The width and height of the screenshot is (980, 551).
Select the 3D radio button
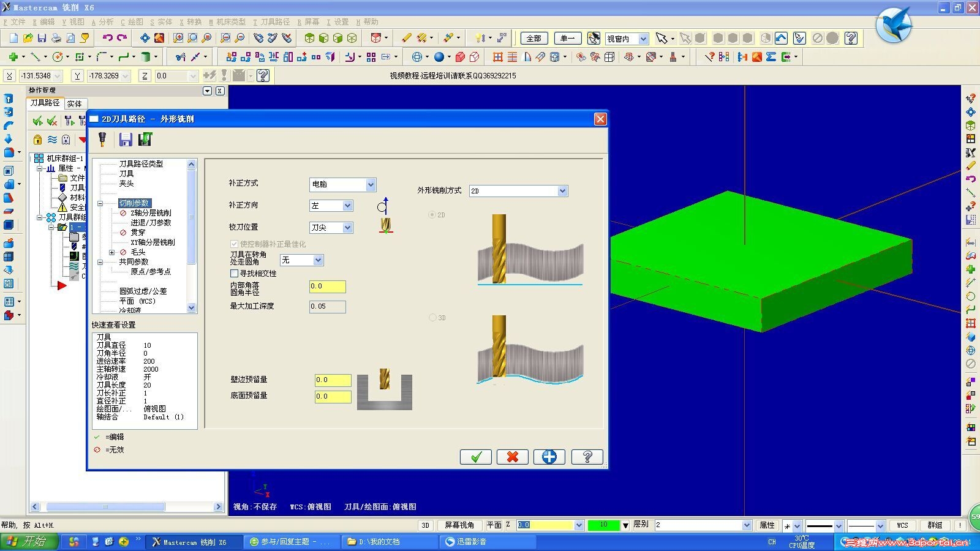coord(432,317)
